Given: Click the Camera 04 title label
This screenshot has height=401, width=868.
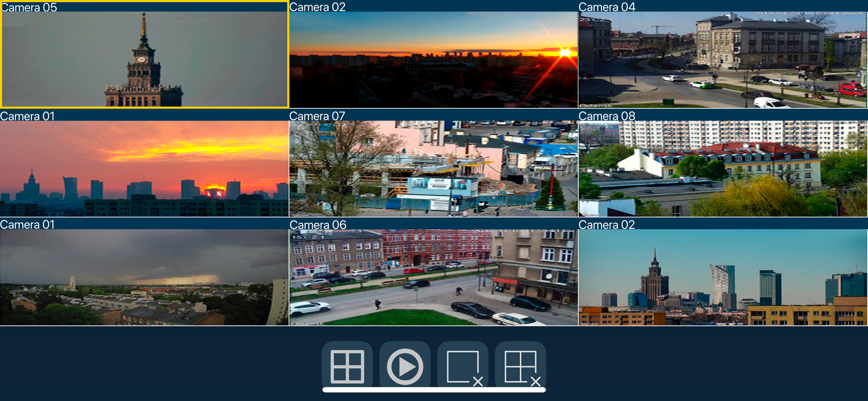Looking at the screenshot, I should click(606, 7).
